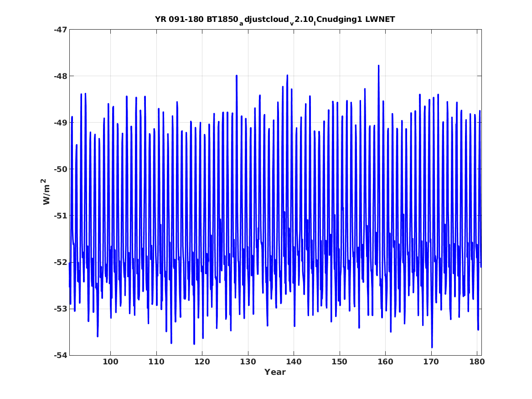Click the x-axis label 'Year'
This screenshot has height=399, width=532.
pyautogui.click(x=275, y=372)
